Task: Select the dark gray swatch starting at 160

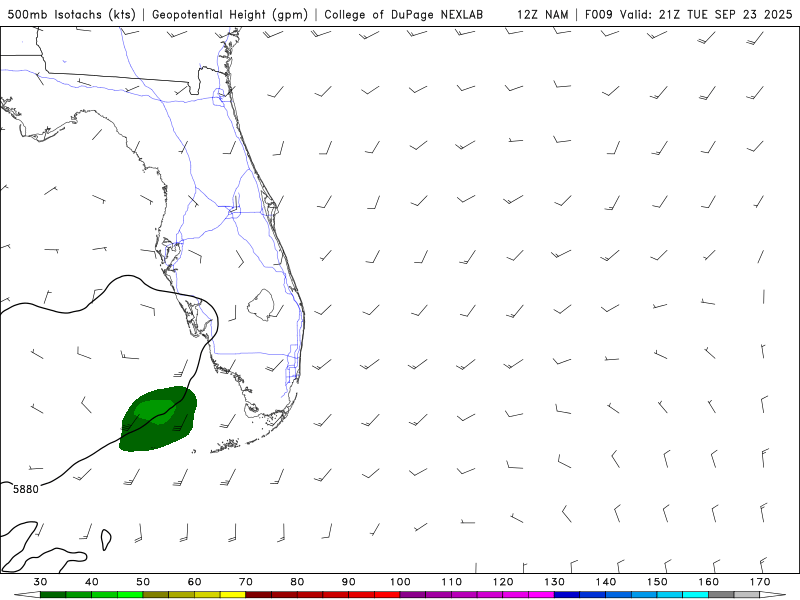Action: [x=721, y=595]
